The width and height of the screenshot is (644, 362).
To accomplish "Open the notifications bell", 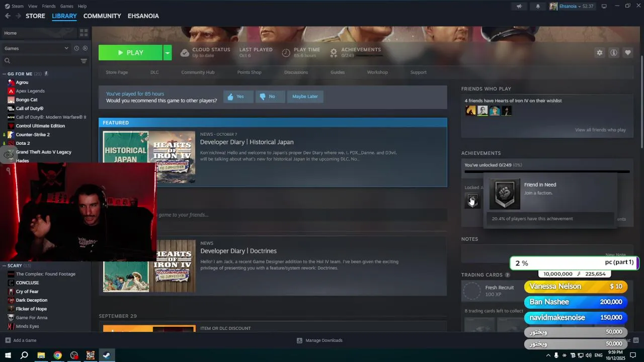I will click(x=538, y=6).
